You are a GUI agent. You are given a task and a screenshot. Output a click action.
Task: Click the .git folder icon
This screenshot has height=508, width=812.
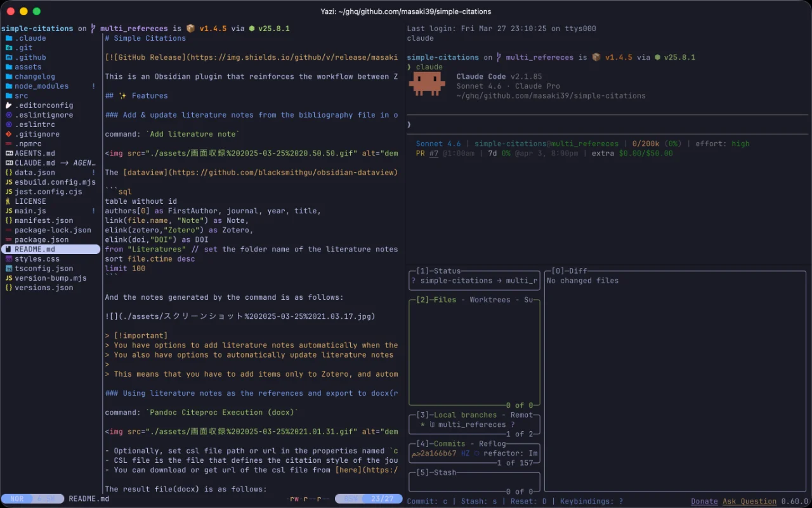(x=9, y=48)
